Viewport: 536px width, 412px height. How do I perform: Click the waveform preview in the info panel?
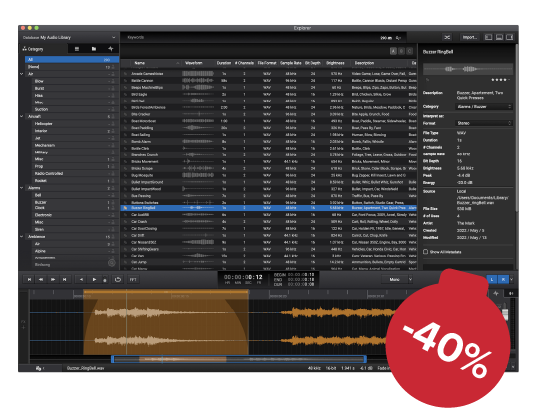[x=468, y=69]
